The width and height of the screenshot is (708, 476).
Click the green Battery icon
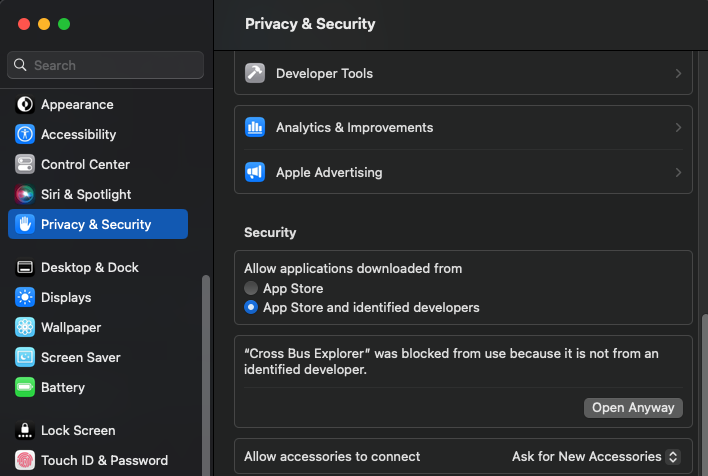coord(25,387)
